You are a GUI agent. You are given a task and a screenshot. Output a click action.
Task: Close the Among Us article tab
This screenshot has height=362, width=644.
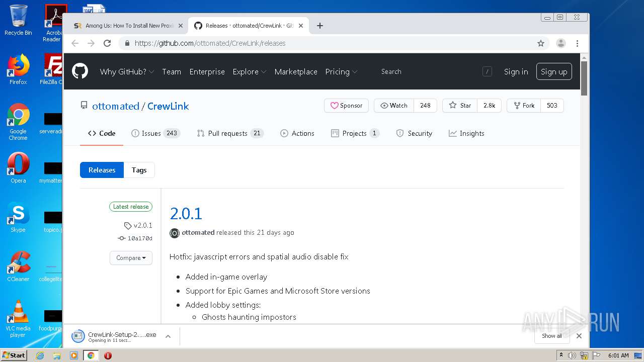tap(180, 26)
